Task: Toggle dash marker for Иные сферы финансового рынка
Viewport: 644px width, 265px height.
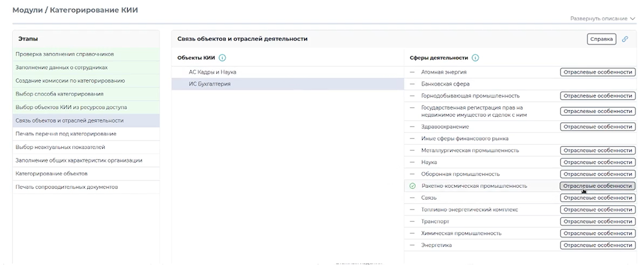Action: (412, 138)
